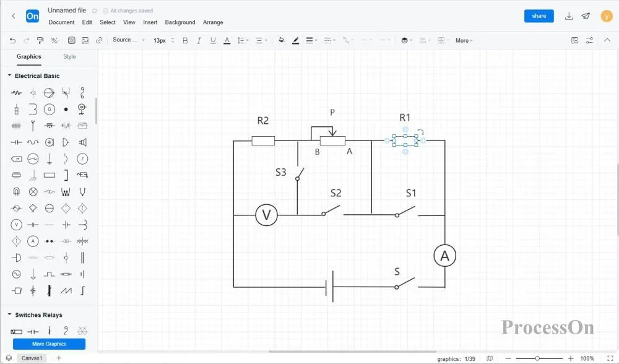The image size is (619, 364).
Task: Click the publish paper plane icon
Action: pos(586,16)
